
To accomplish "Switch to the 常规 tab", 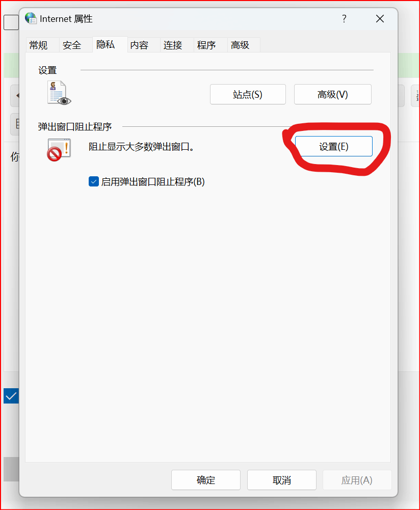I will 38,45.
